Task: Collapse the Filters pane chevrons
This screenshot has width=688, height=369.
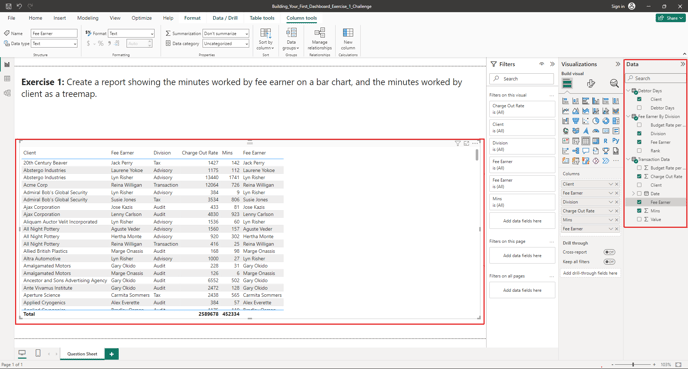Action: click(x=552, y=64)
